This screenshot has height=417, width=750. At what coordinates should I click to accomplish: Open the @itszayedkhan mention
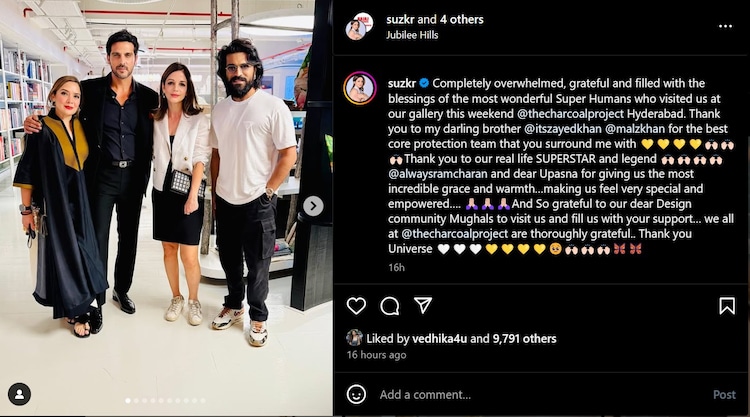click(563, 129)
